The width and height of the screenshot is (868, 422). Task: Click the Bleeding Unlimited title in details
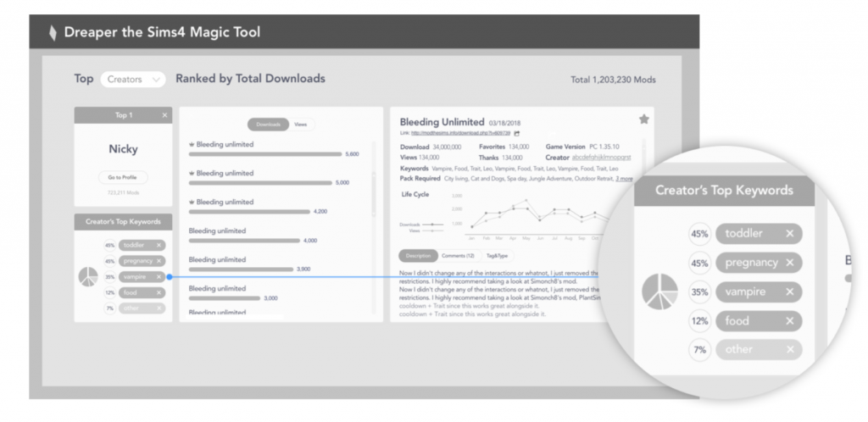pyautogui.click(x=442, y=122)
